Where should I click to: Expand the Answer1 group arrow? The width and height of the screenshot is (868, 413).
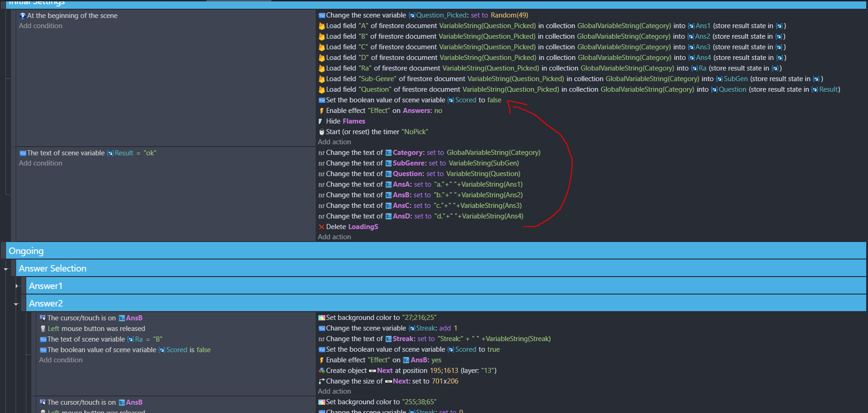17,286
